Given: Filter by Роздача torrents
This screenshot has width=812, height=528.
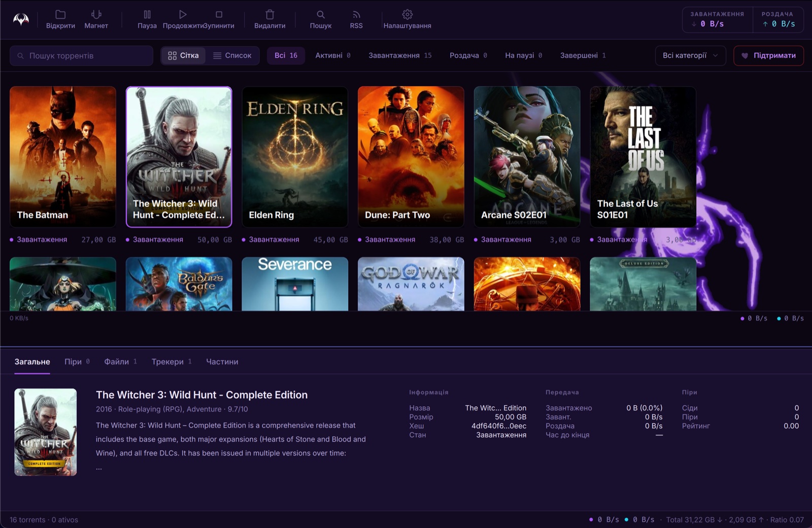Looking at the screenshot, I should [x=468, y=55].
